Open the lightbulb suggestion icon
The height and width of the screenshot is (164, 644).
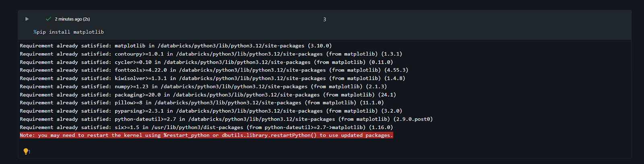[26, 151]
